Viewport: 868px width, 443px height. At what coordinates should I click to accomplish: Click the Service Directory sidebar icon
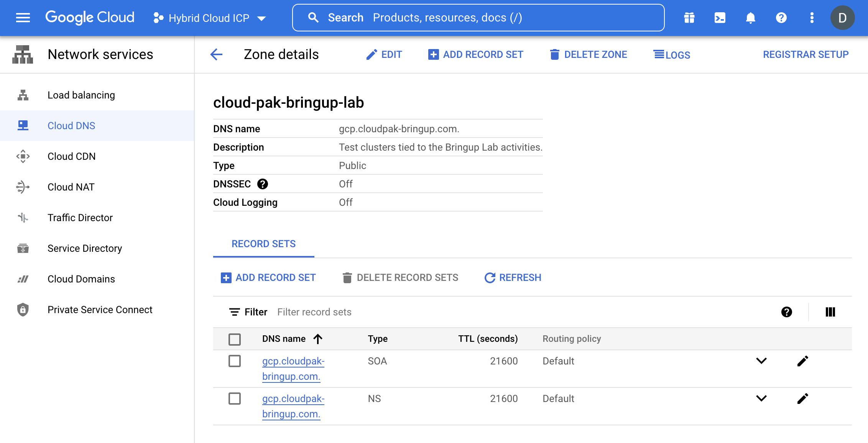coord(23,248)
